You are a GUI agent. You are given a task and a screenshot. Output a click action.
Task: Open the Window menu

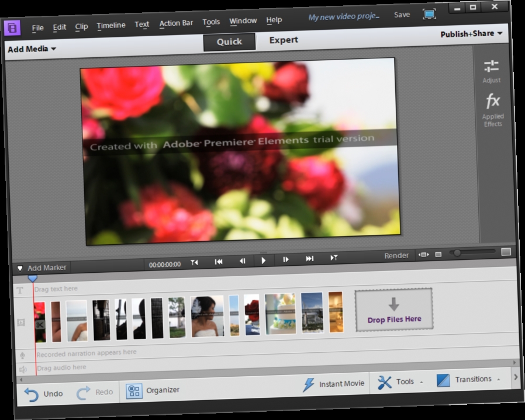pyautogui.click(x=243, y=22)
